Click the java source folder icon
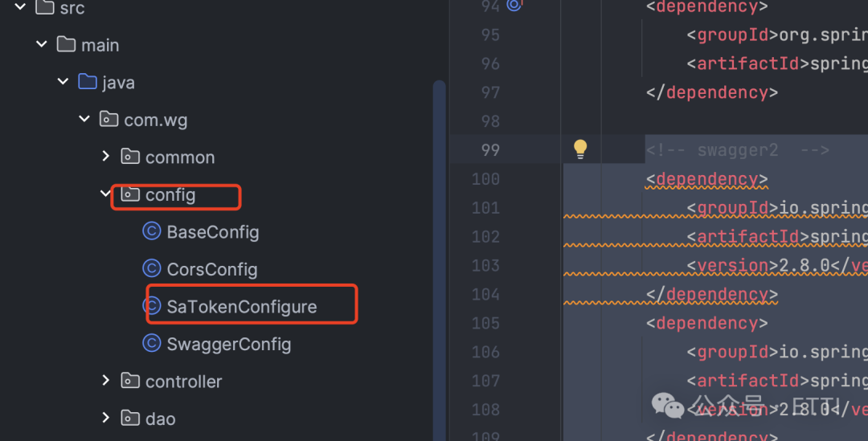The width and height of the screenshot is (868, 441). (87, 82)
